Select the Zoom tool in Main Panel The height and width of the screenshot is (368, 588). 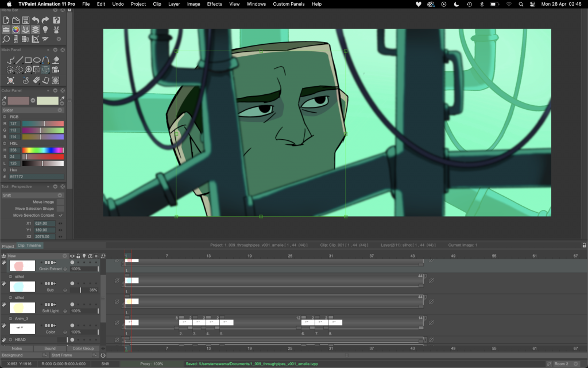coord(28,70)
